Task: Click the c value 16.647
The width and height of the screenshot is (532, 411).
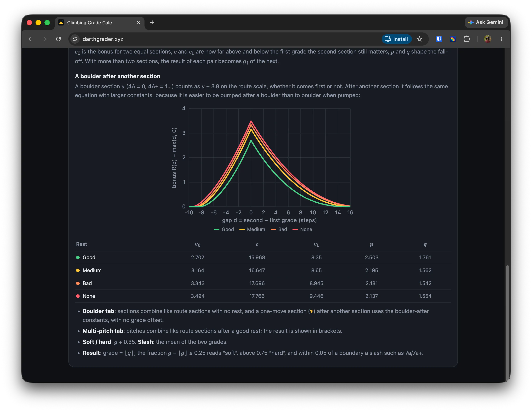Action: 257,270
